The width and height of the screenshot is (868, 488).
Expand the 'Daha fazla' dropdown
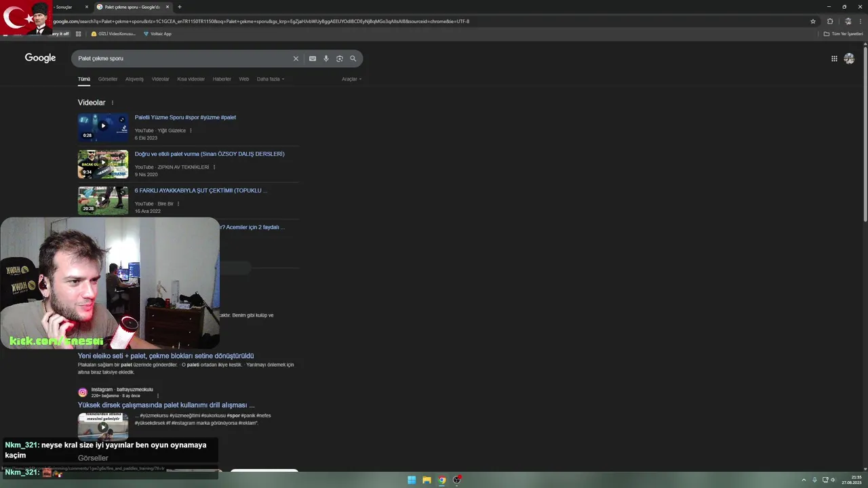pyautogui.click(x=271, y=79)
